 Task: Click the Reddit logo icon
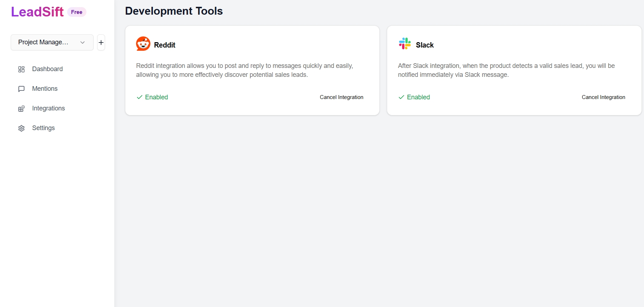(x=143, y=44)
